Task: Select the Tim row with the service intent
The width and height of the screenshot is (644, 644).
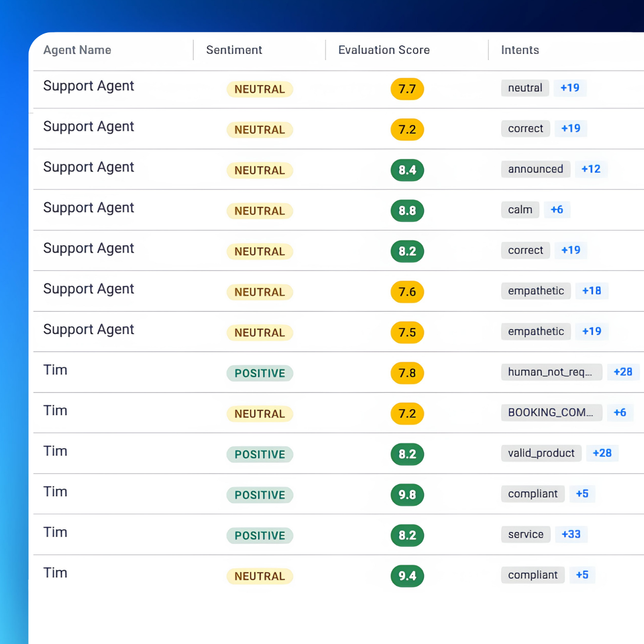Action: pos(339,534)
